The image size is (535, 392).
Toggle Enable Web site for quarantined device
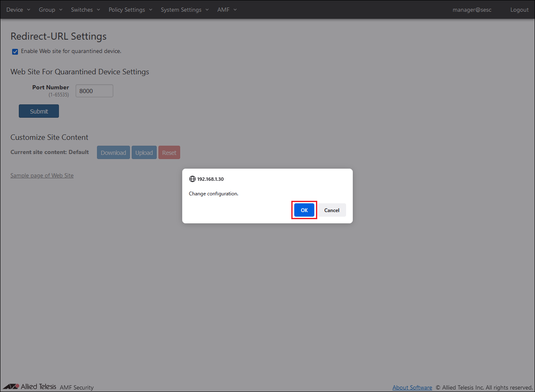[x=15, y=52]
